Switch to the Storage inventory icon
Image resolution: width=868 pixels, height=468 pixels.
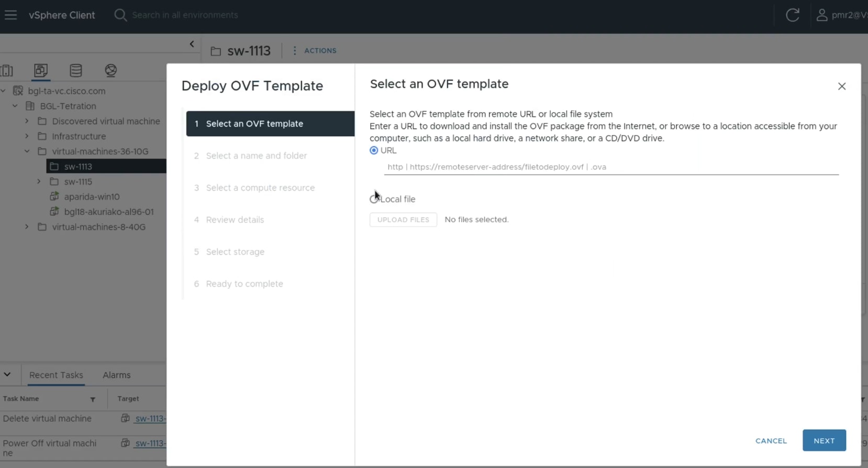click(x=75, y=71)
